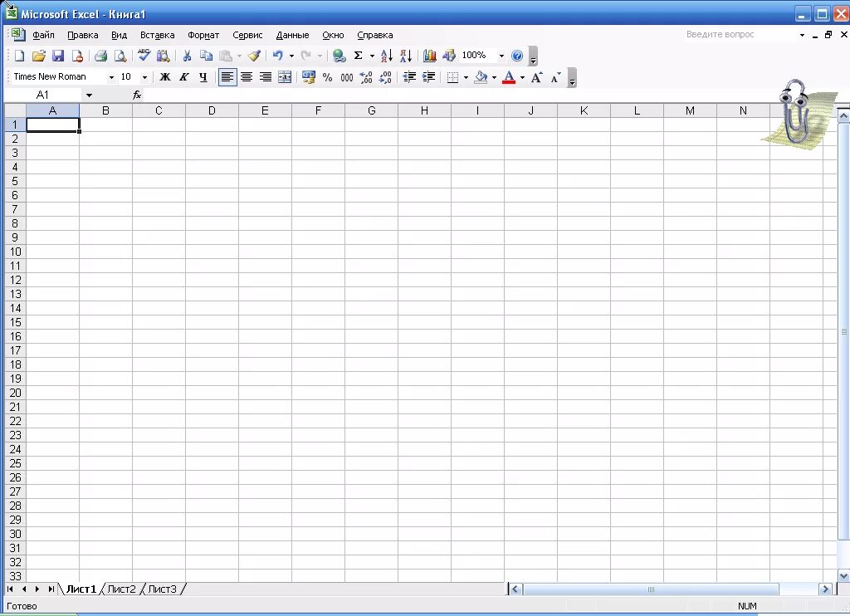This screenshot has width=850, height=616.
Task: Apply red Font Color A
Action: [x=509, y=77]
